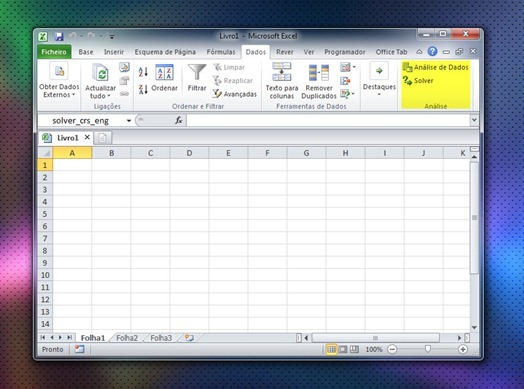The height and width of the screenshot is (389, 524).
Task: Click Remover Duplicados tool
Action: click(x=318, y=82)
